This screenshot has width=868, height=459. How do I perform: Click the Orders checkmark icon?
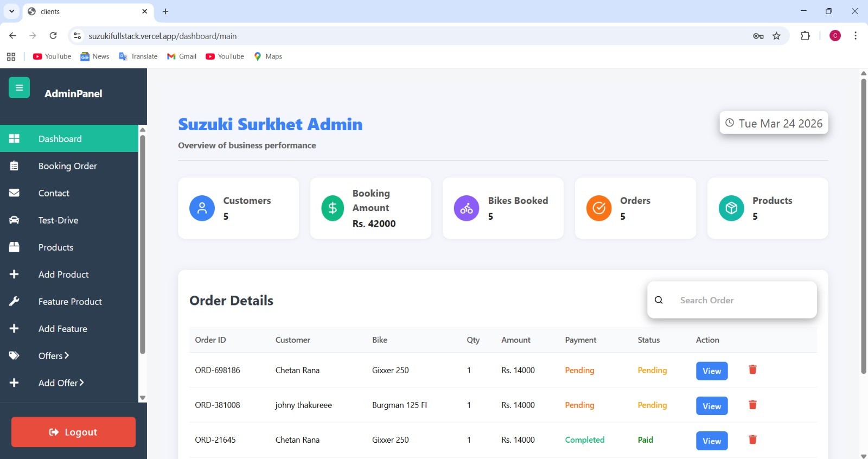point(599,208)
